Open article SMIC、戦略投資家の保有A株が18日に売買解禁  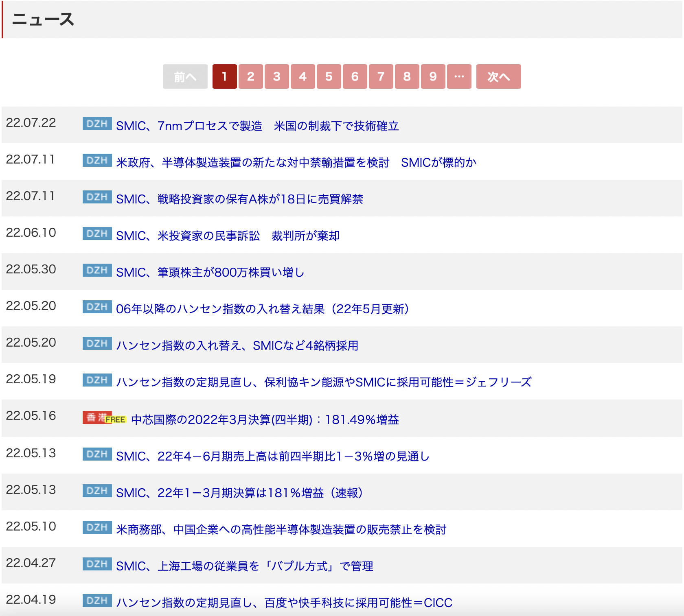click(239, 199)
